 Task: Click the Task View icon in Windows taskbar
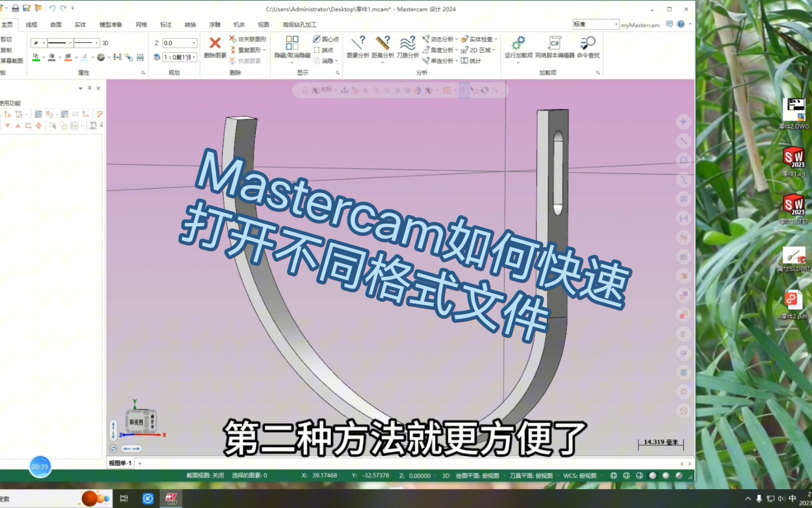(x=124, y=499)
